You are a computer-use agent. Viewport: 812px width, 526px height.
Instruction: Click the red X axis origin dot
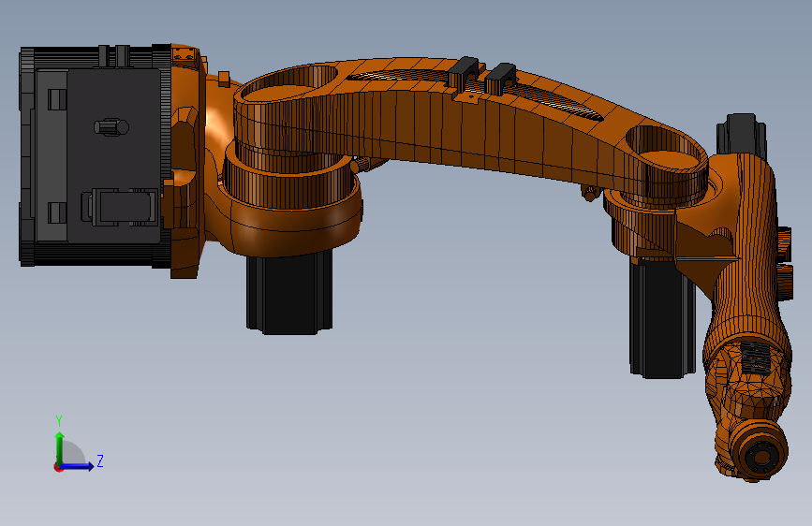58,467
